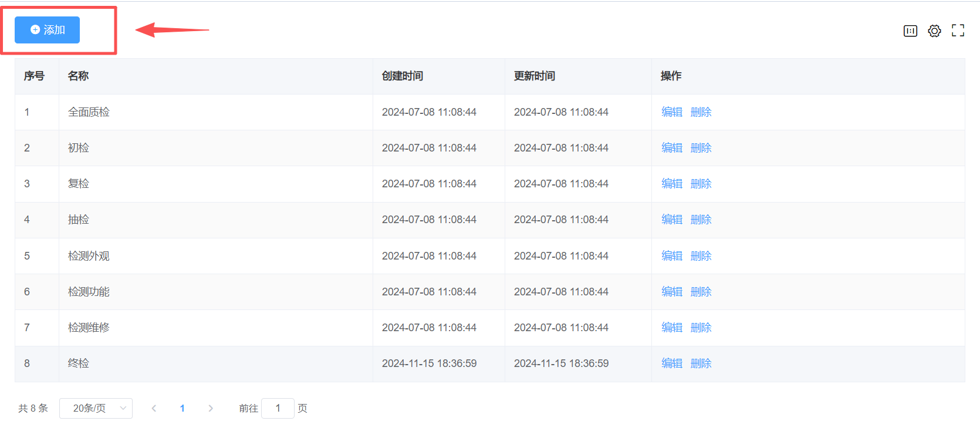Image resolution: width=980 pixels, height=431 pixels.
Task: Open column settings gear icon
Action: [934, 31]
